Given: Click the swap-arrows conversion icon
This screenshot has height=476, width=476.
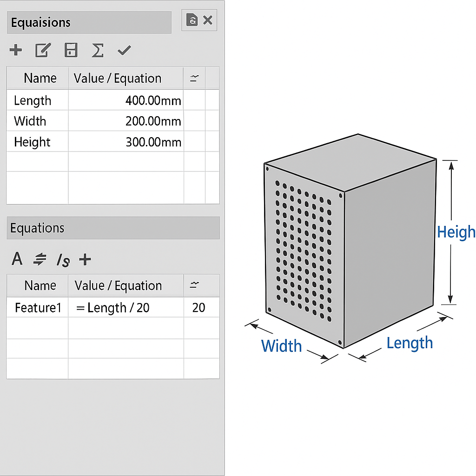Looking at the screenshot, I should click(x=40, y=260).
